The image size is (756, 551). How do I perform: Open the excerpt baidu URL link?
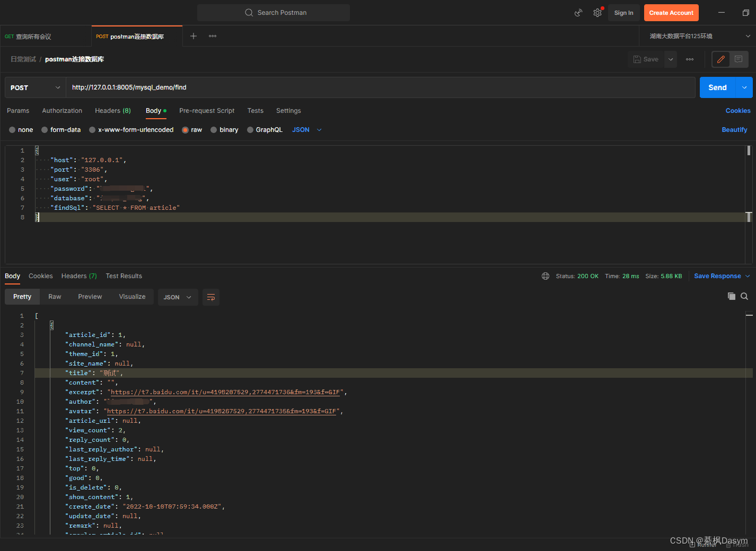(x=225, y=392)
